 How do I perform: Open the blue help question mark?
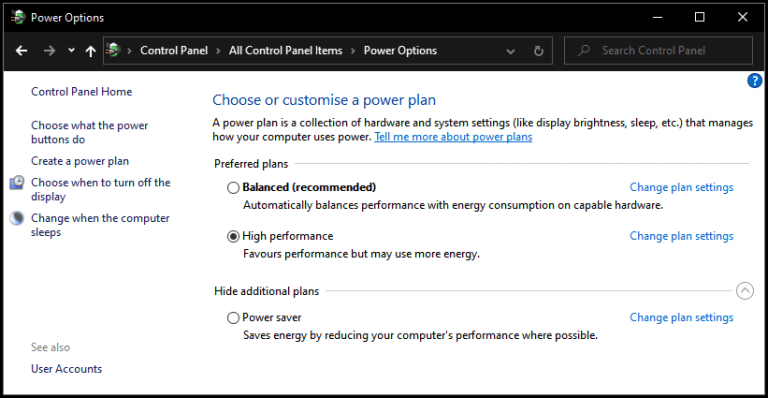pos(754,80)
